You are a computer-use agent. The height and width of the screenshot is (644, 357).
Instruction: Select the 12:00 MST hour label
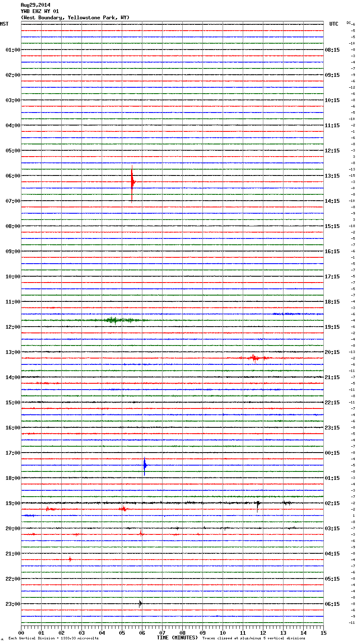(x=13, y=327)
